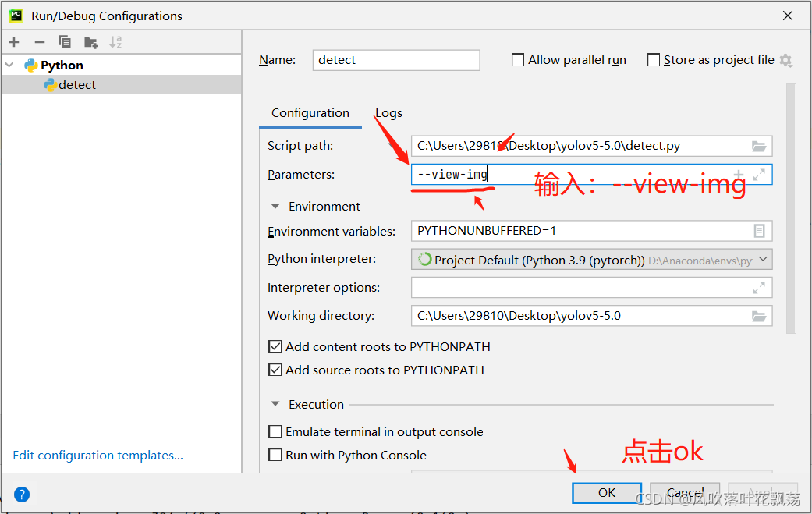Uncheck Add source roots to PYTHONPATH
The width and height of the screenshot is (812, 514).
[x=275, y=370]
